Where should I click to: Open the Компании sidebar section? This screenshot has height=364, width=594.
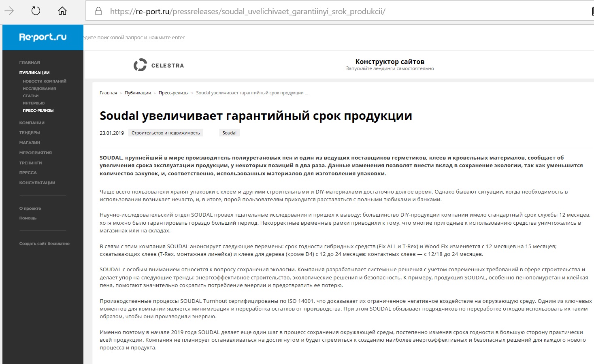coord(32,123)
